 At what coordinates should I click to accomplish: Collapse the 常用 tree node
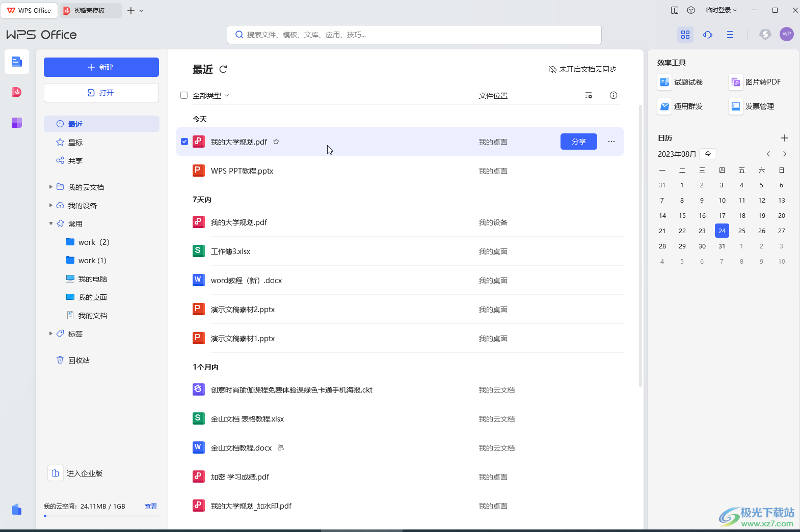click(51, 223)
